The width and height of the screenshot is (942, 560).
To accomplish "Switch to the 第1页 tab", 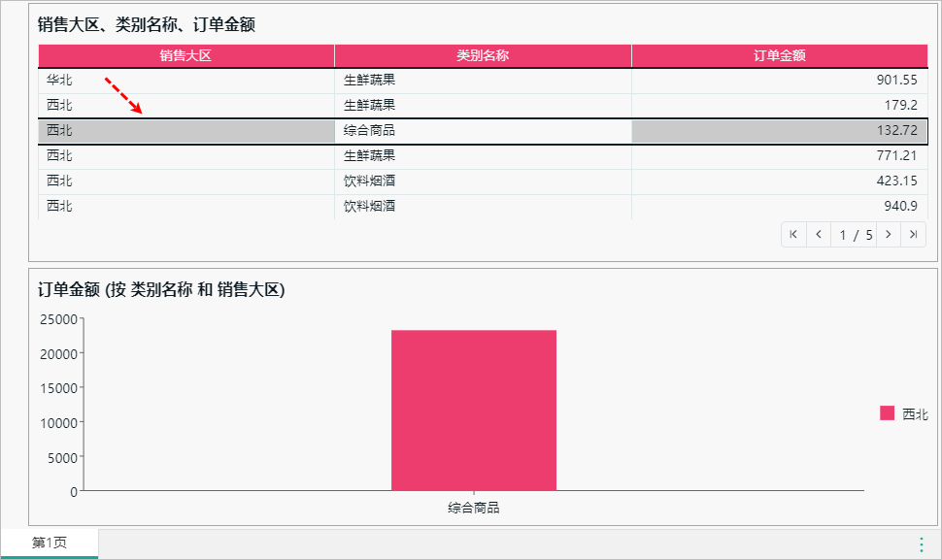I will (x=49, y=544).
